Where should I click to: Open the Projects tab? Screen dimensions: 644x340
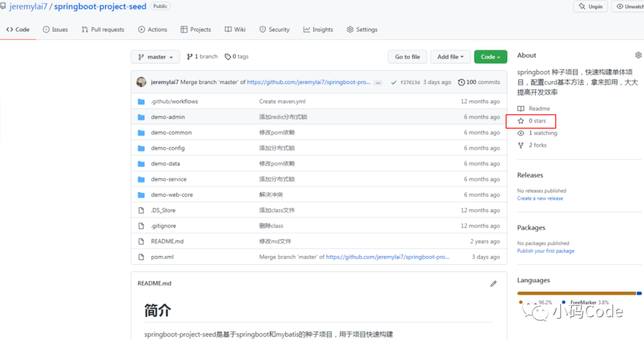pyautogui.click(x=196, y=30)
